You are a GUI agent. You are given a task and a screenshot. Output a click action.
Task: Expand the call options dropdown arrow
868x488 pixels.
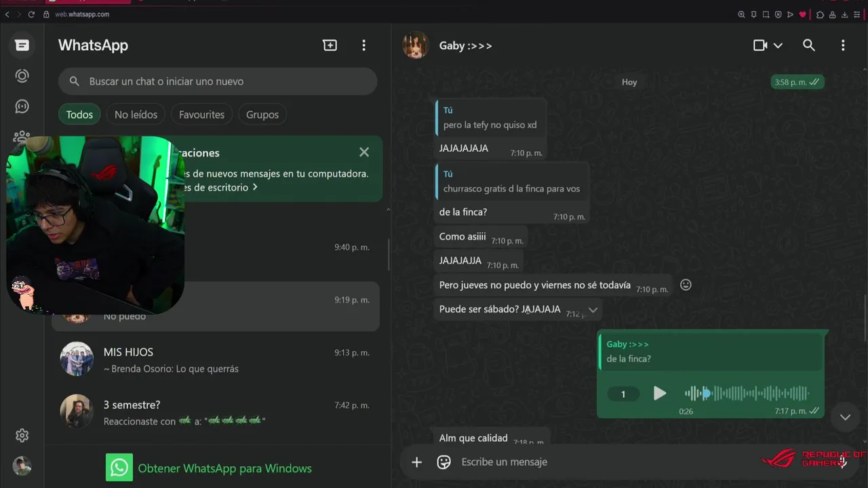coord(778,45)
